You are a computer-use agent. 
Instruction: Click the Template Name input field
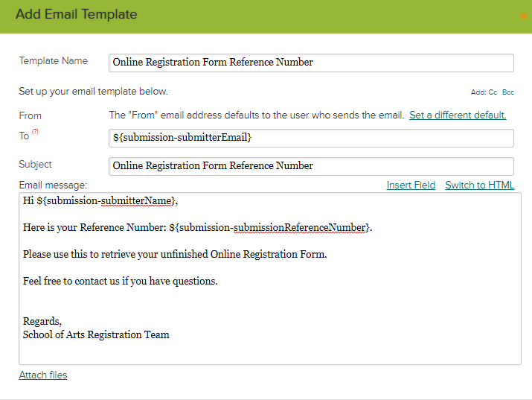point(311,63)
